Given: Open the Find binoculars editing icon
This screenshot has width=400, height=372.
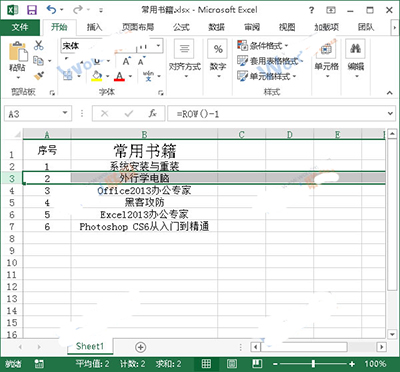Looking at the screenshot, I should click(x=355, y=49).
